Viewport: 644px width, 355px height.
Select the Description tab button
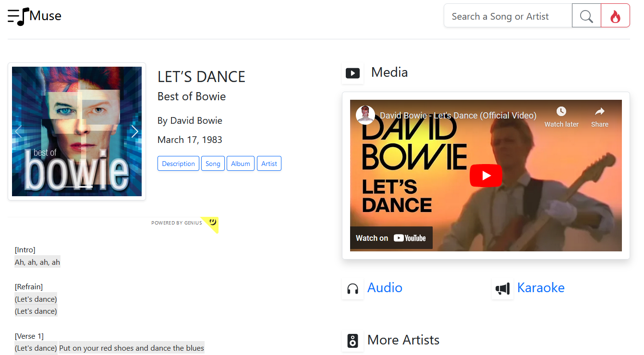(x=178, y=164)
